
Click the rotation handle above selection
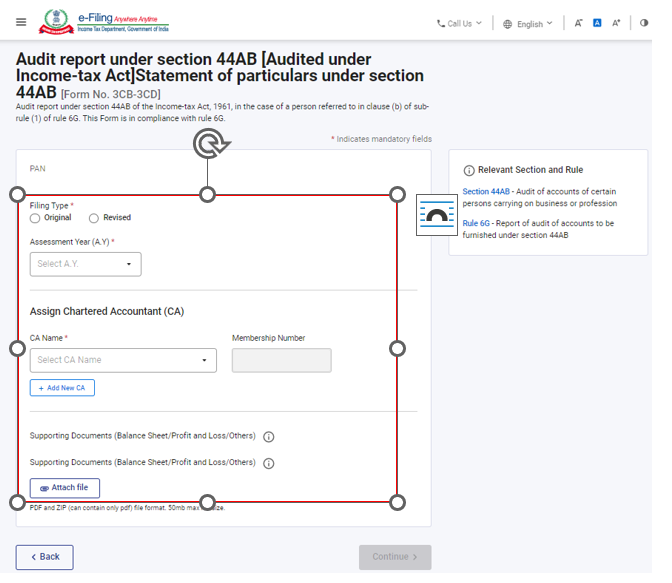click(209, 146)
